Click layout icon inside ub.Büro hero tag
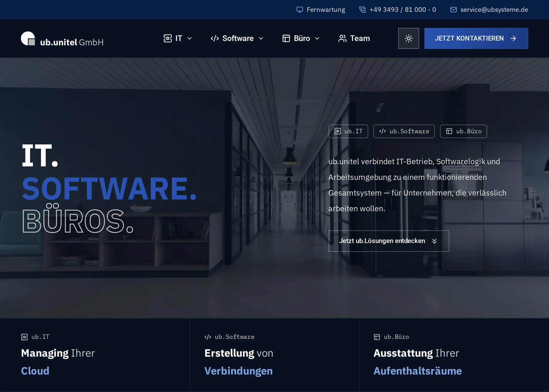 (449, 131)
